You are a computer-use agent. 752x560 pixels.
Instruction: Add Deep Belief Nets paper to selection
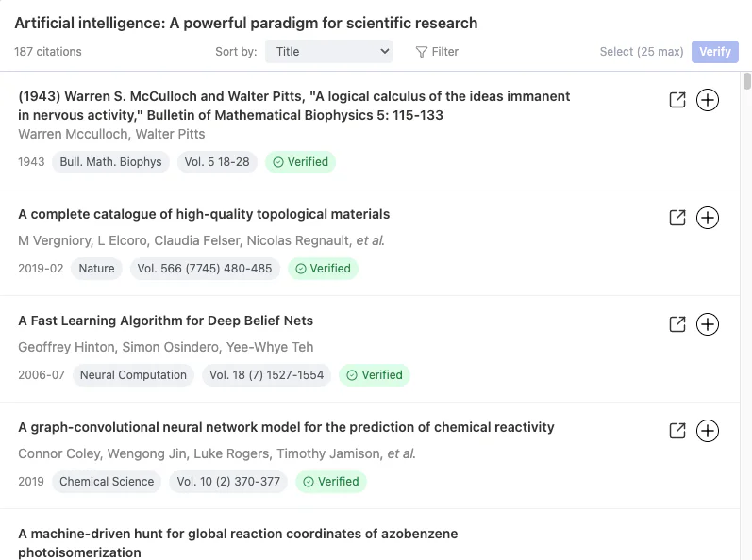[708, 324]
